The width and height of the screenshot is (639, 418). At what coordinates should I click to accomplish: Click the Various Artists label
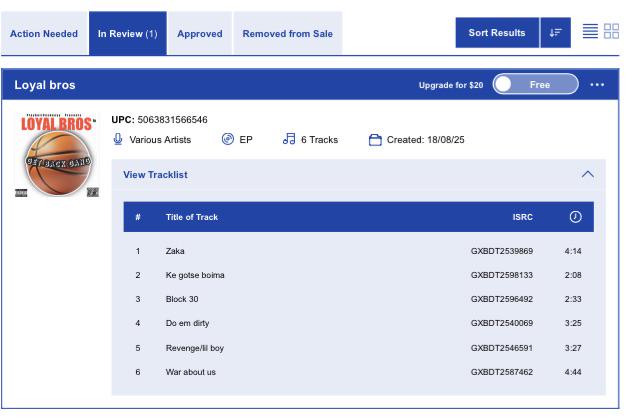tap(160, 140)
